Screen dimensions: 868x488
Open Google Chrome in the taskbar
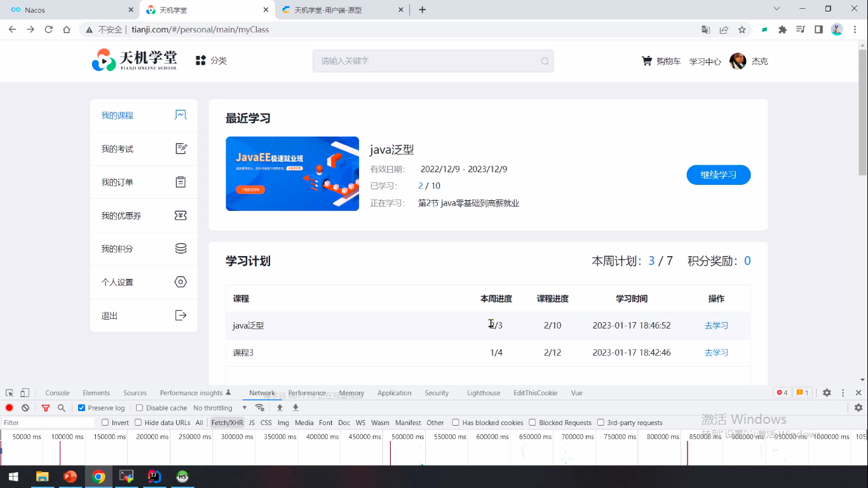point(98,477)
